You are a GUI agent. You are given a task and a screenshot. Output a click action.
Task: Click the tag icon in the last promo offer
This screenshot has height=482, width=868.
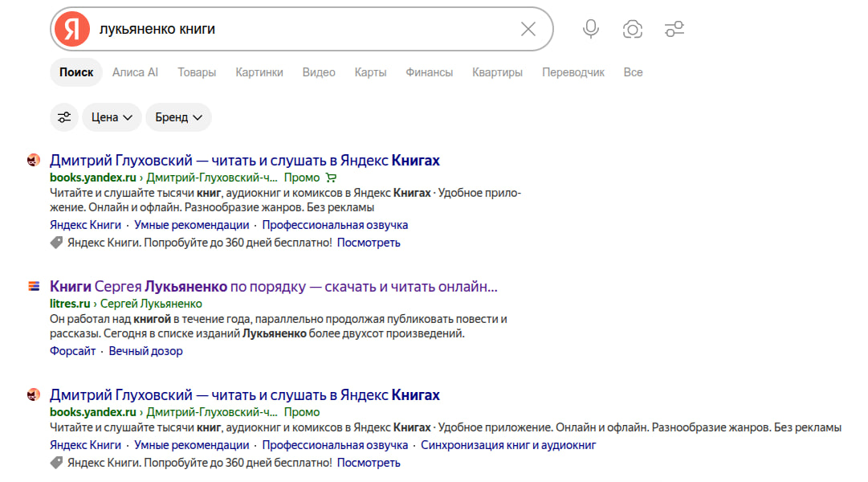[56, 463]
